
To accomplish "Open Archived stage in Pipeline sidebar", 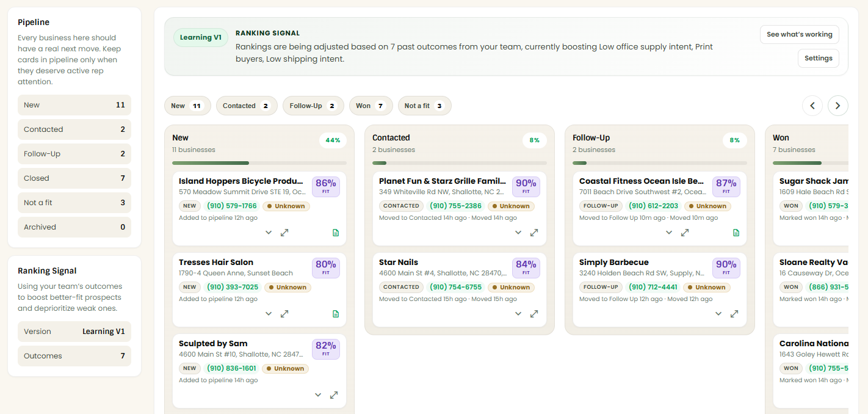I will tap(74, 227).
